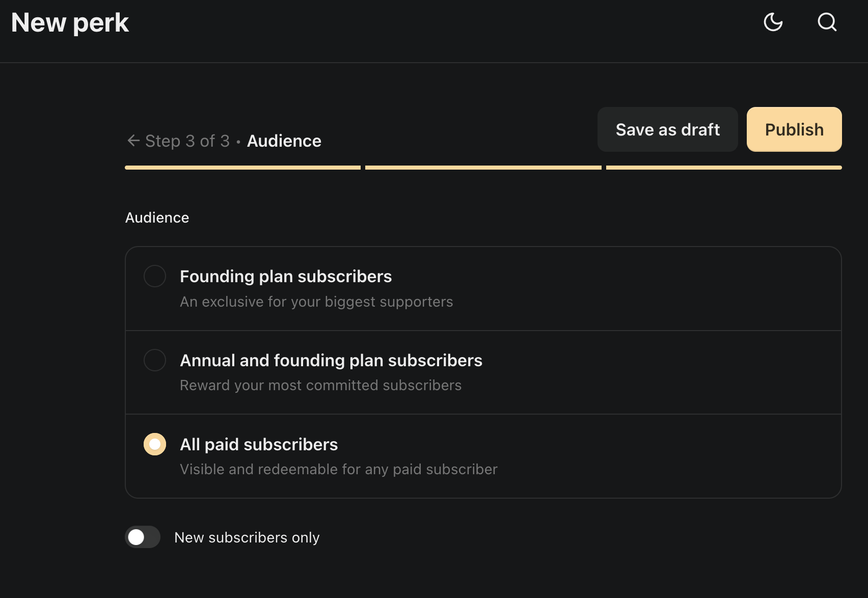Open search with magnifier icon
Screen dimensions: 868x598
click(827, 22)
